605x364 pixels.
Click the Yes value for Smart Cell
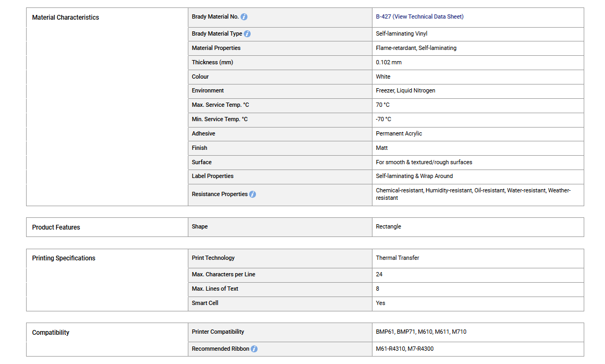[380, 303]
